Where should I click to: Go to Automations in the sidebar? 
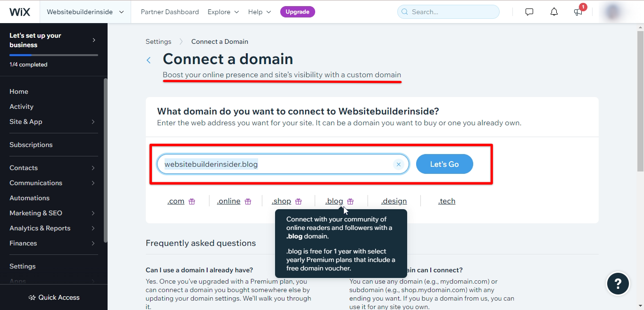29,198
